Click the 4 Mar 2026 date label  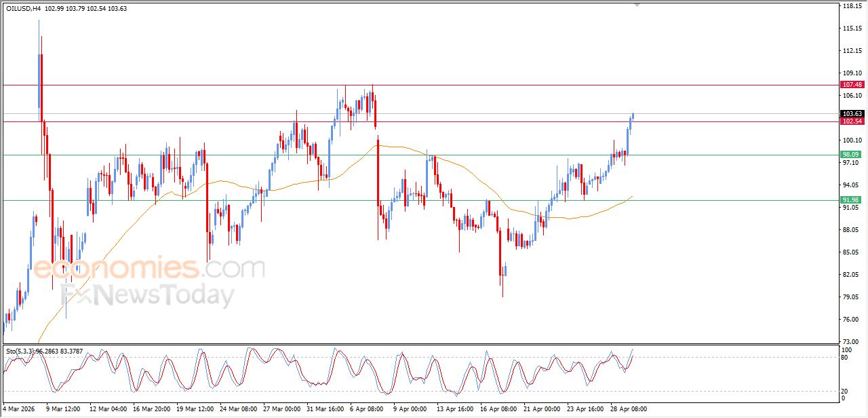point(20,409)
